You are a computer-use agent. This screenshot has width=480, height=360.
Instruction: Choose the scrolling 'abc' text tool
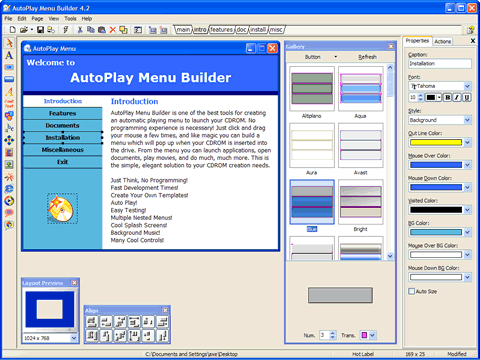[x=9, y=128]
